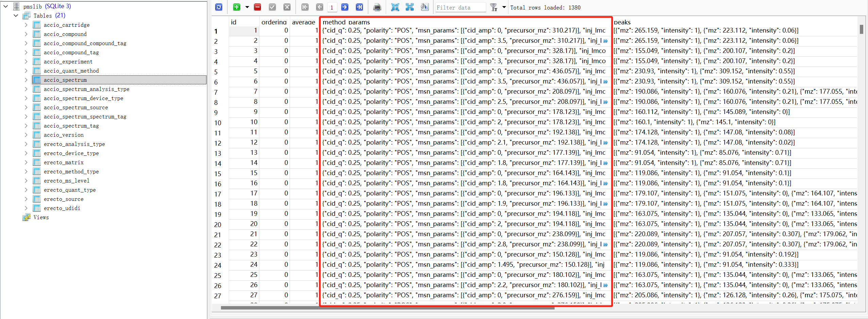
Task: Click the paint bucket fill cell icon
Action: 424,7
